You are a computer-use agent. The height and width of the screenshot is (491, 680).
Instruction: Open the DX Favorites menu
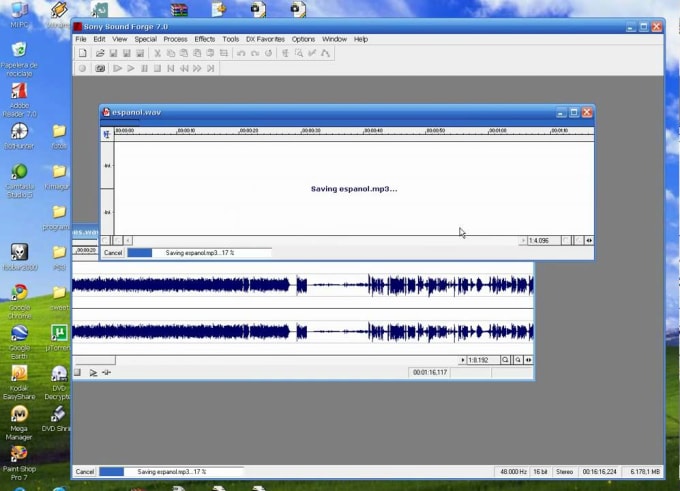265,39
